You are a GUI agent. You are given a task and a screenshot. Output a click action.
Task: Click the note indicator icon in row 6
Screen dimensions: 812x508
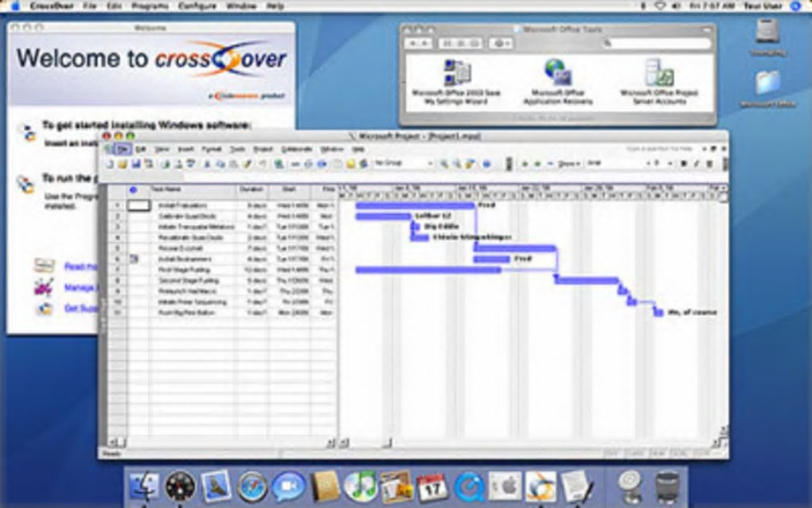[x=134, y=259]
